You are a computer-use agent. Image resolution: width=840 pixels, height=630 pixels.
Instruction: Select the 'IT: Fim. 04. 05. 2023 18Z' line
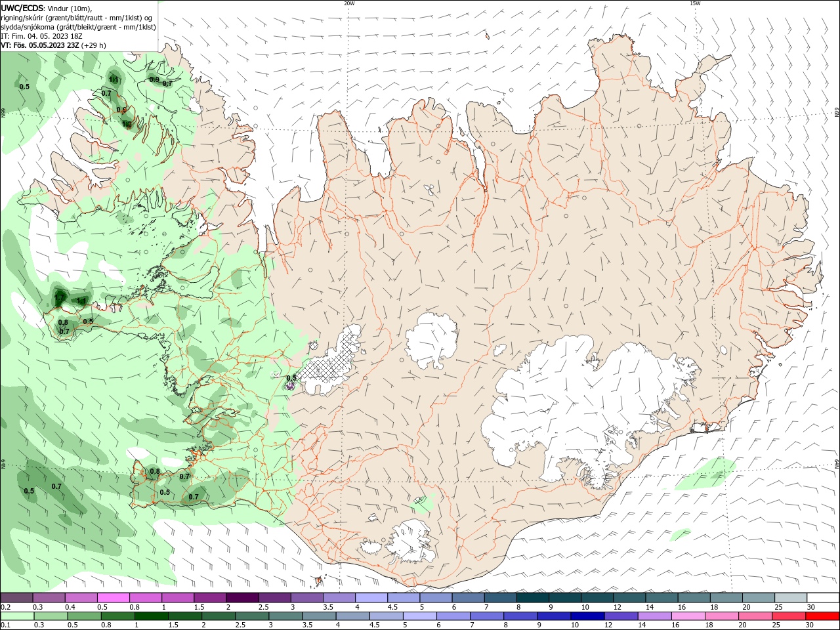coord(42,36)
